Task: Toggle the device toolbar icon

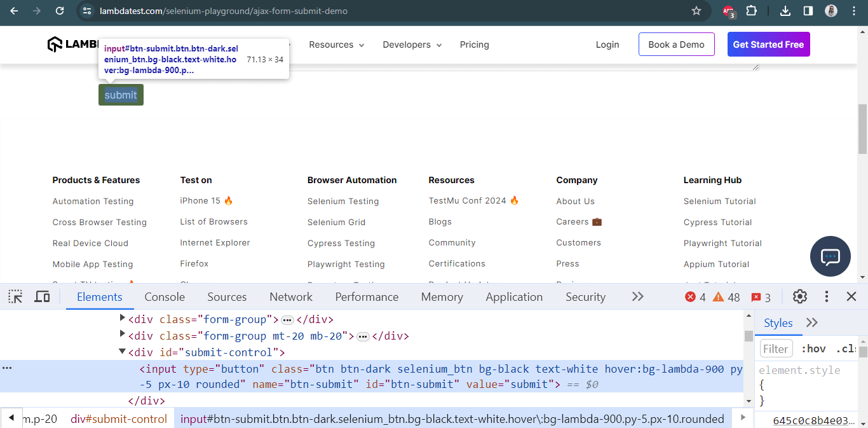Action: (x=42, y=296)
